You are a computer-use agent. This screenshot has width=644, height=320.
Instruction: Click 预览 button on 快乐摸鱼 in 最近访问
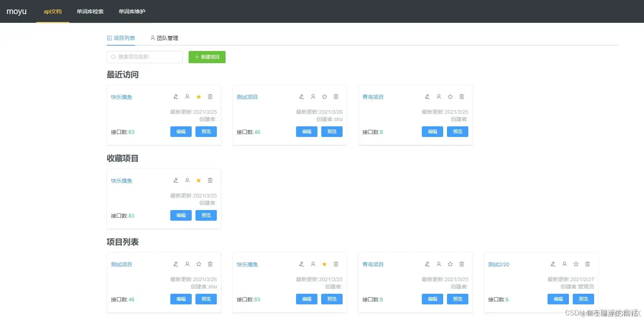tap(206, 132)
